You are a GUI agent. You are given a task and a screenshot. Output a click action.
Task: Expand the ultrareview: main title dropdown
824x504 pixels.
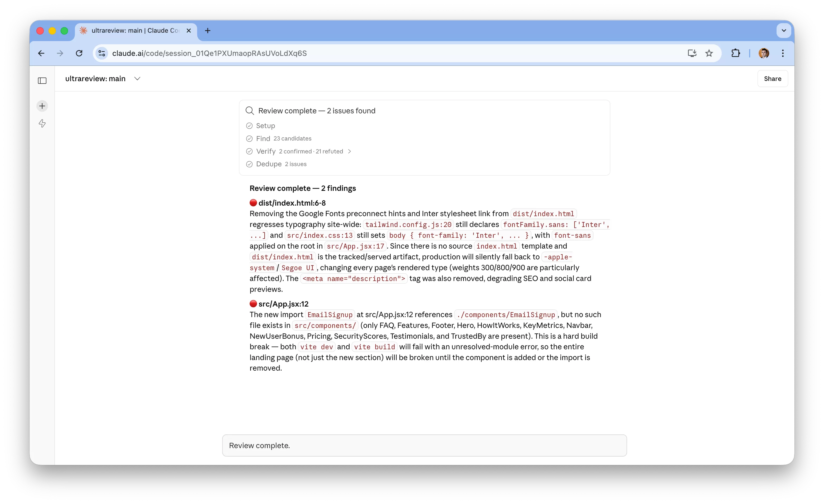137,79
